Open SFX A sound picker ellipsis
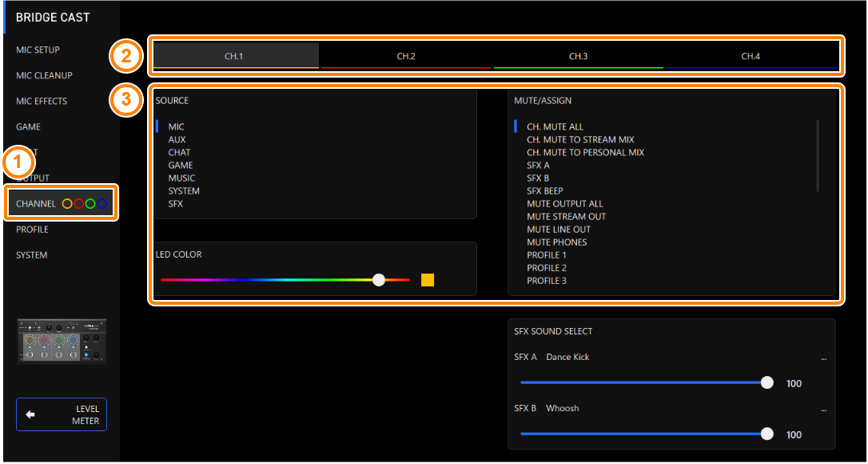868x464 pixels. click(824, 358)
